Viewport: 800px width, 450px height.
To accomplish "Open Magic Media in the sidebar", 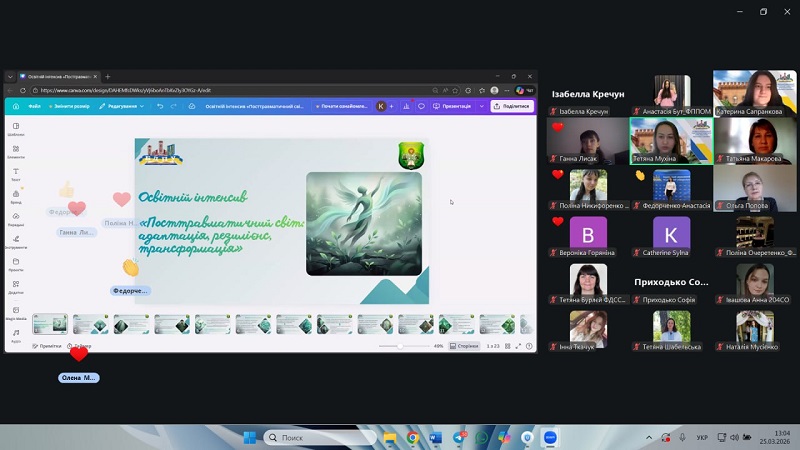I will [16, 311].
